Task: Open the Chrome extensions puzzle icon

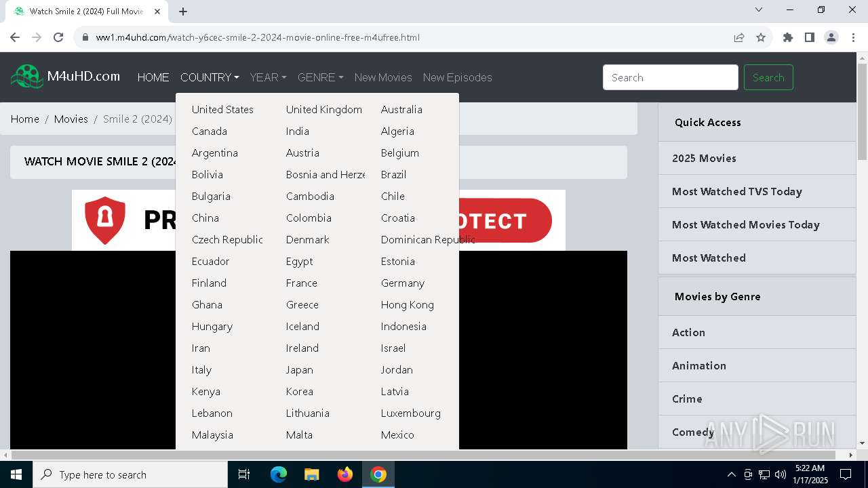Action: point(788,37)
